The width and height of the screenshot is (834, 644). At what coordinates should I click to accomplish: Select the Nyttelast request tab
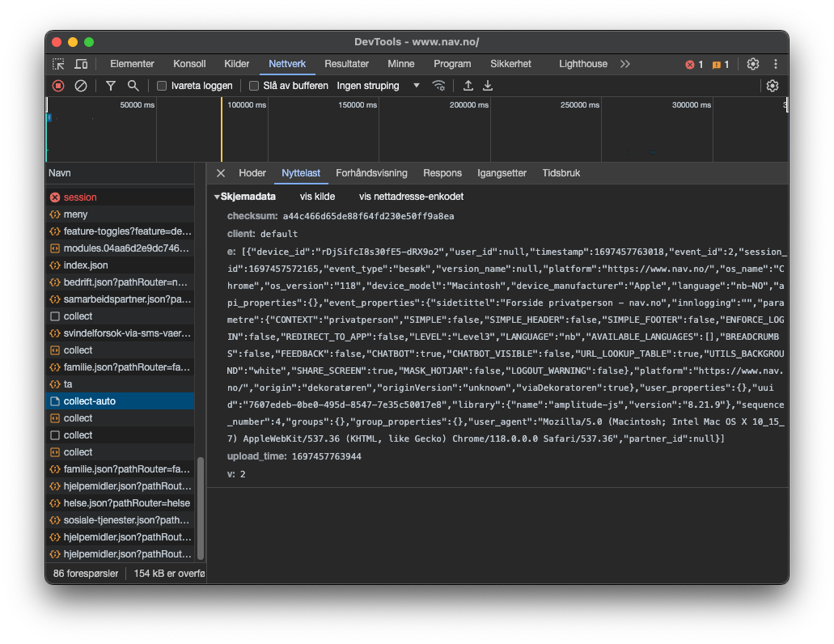tap(301, 173)
